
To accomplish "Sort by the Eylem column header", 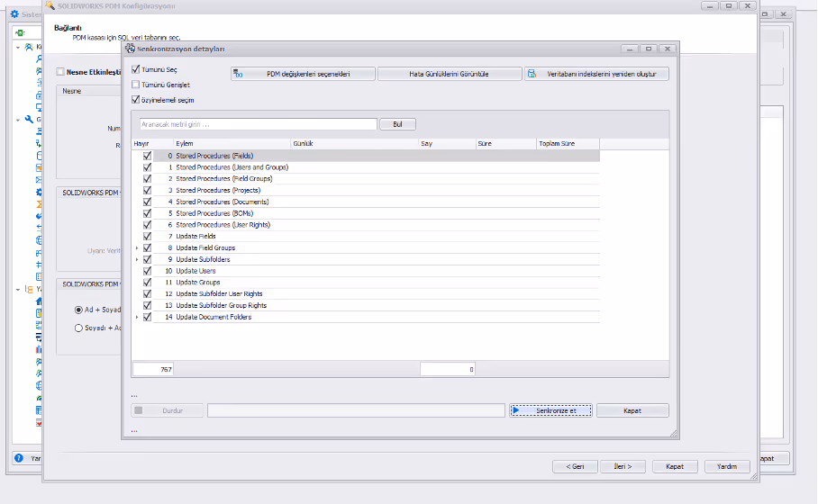I will (x=232, y=143).
